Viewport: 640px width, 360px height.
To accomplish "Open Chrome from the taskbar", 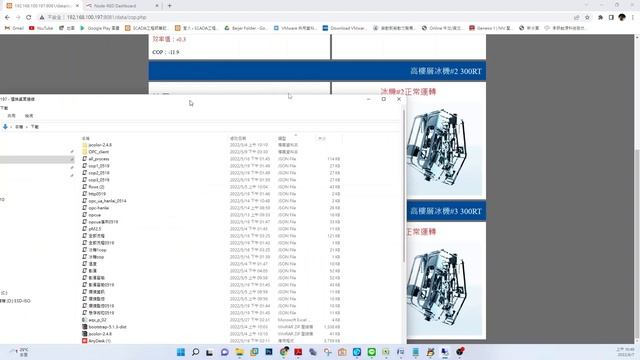I will point(284,352).
